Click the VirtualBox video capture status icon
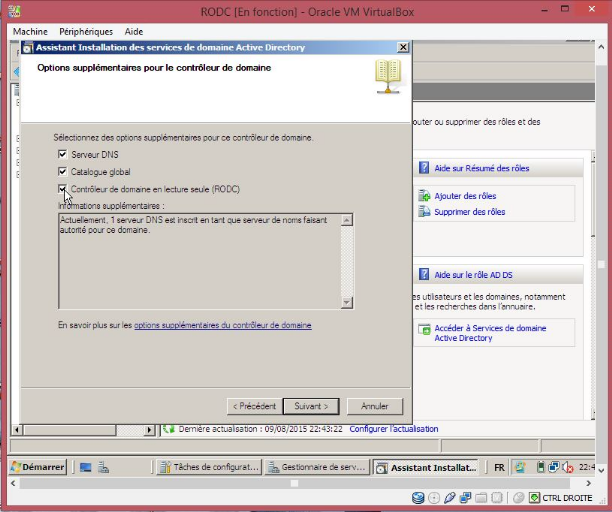 (496, 498)
